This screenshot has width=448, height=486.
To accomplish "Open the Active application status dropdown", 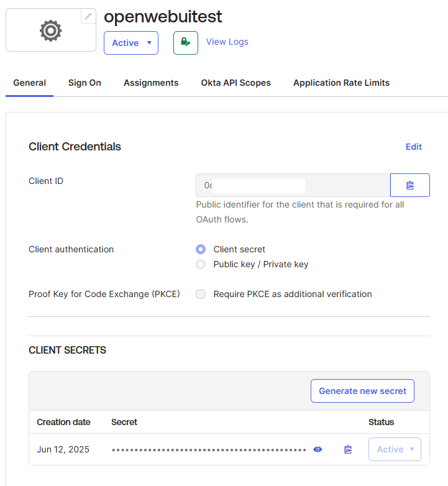I will point(131,43).
